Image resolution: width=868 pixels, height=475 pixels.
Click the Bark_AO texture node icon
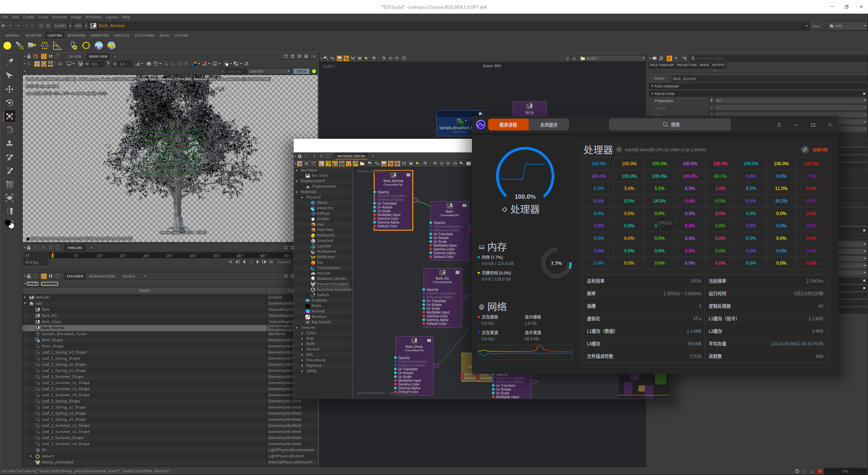pyautogui.click(x=442, y=273)
